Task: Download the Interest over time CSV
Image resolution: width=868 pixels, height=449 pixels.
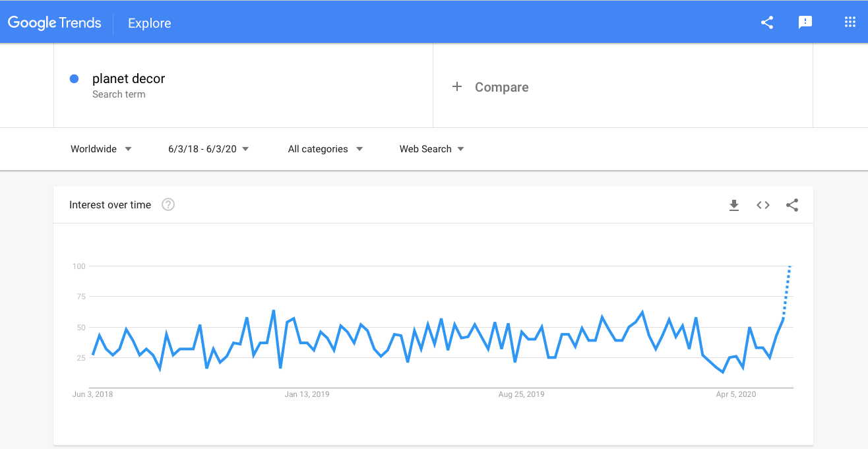Action: coord(734,205)
